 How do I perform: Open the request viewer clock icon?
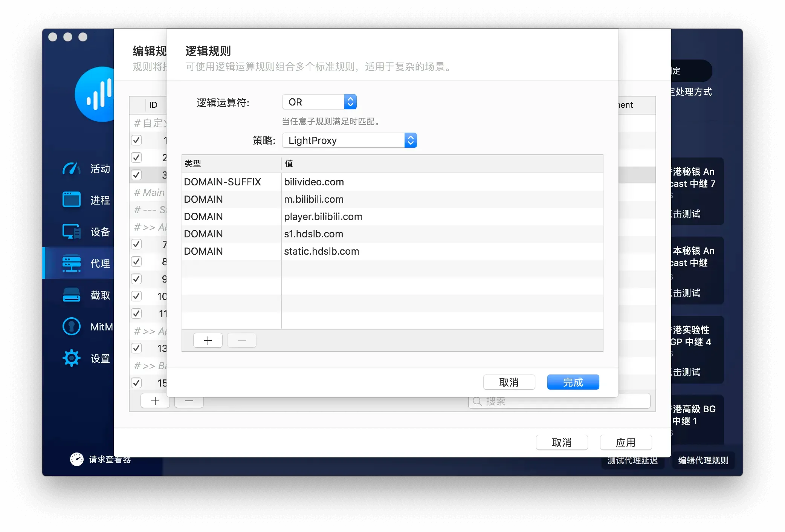point(77,459)
